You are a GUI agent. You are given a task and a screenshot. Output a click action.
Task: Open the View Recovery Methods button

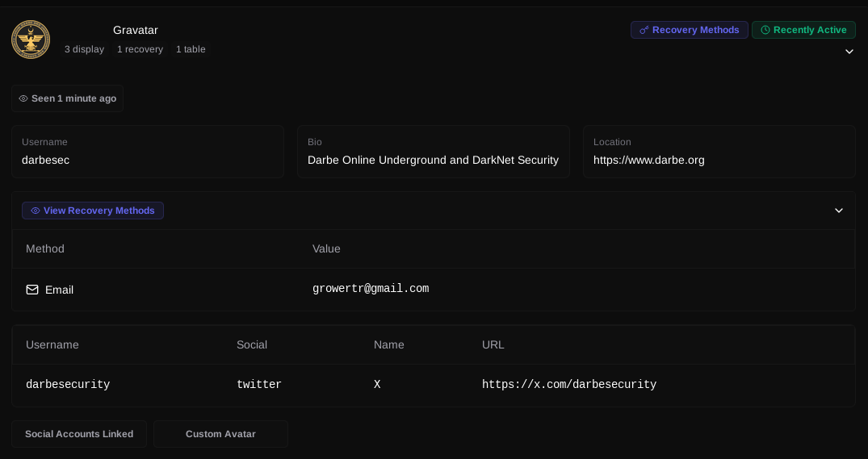click(x=93, y=211)
